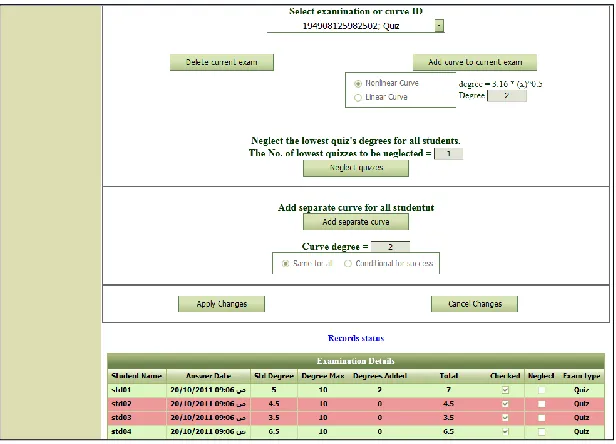Click the answer date cell for std03

tap(208, 418)
